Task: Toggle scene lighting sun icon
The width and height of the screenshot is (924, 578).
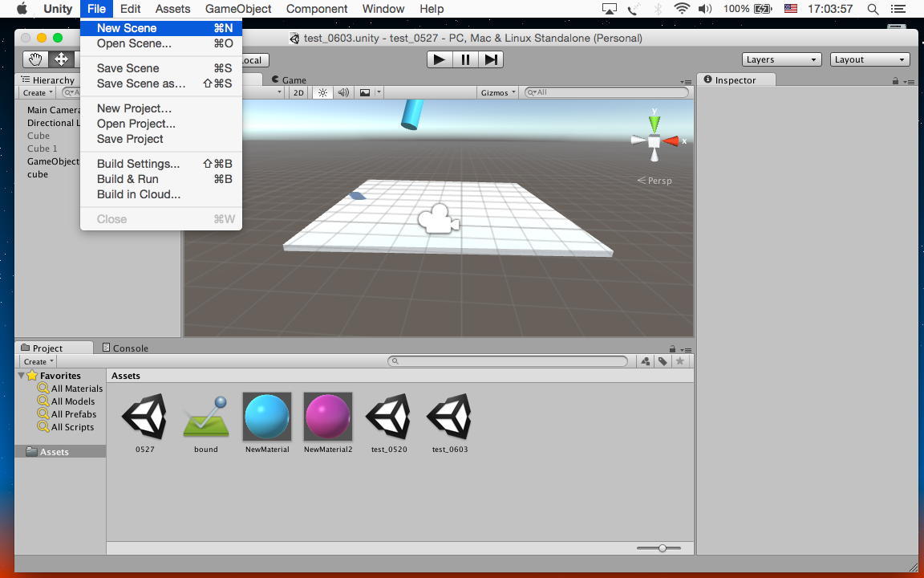Action: [322, 92]
